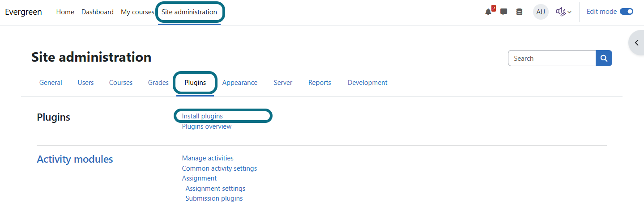Open the AU user avatar menu

pos(541,12)
